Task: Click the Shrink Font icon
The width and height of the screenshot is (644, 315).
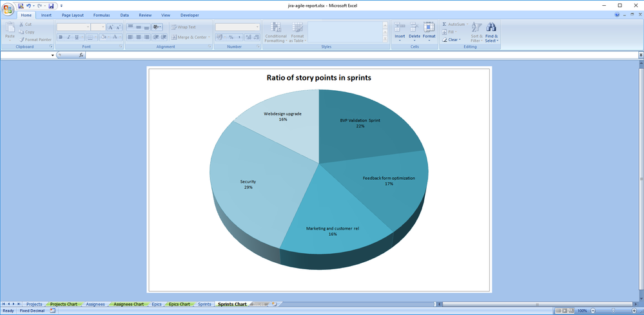Action: click(x=119, y=27)
